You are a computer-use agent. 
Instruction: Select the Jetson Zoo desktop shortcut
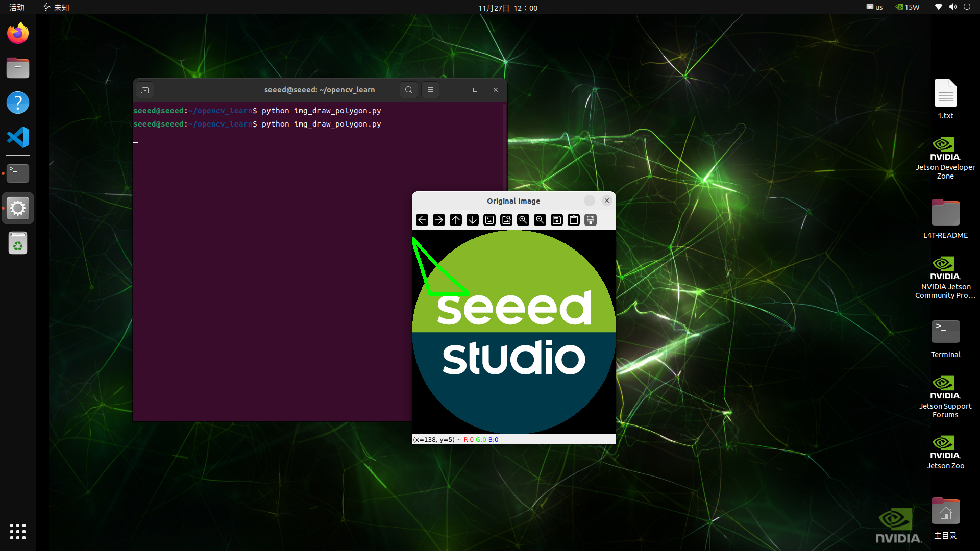[x=945, y=452]
